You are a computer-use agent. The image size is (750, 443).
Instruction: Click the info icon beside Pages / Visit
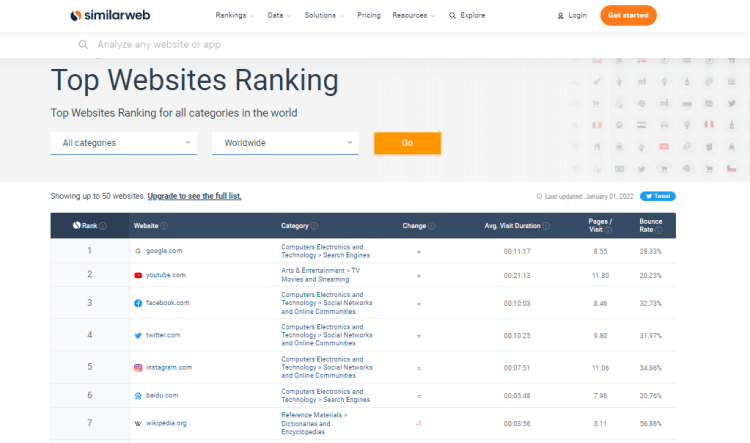coord(608,230)
